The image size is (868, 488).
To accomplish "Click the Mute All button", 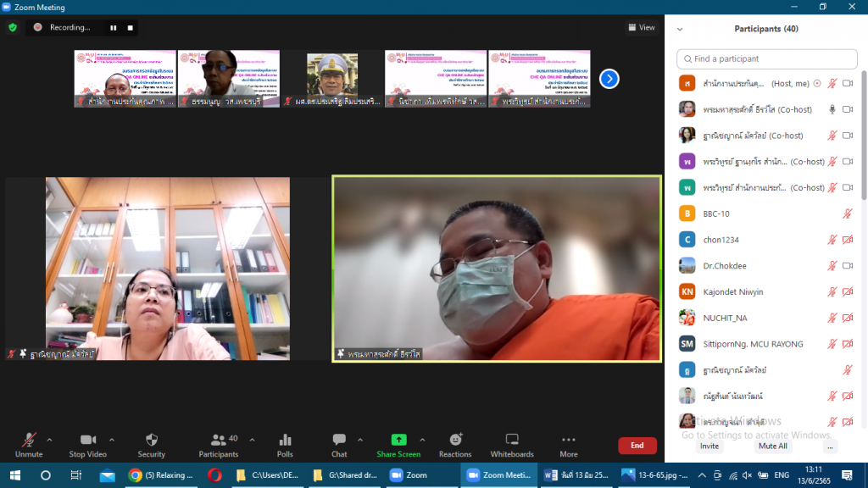I will click(772, 446).
